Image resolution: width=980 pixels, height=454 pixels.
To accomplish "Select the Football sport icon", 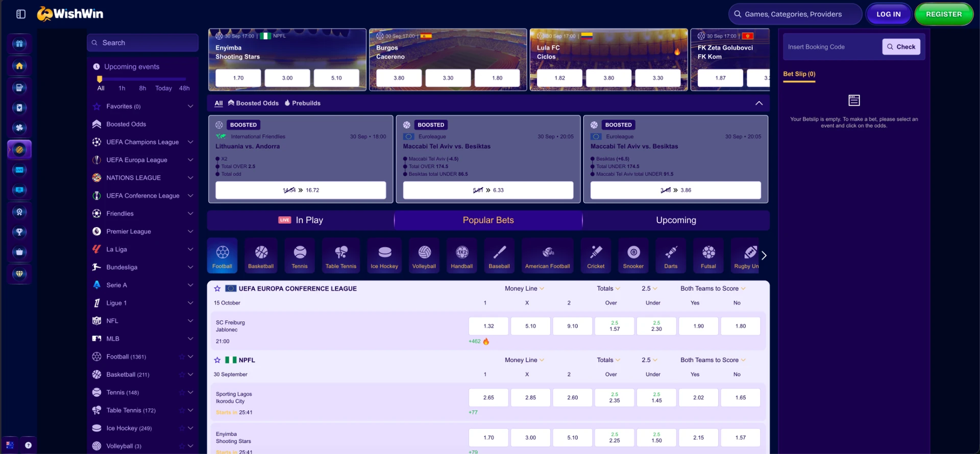I will pyautogui.click(x=222, y=255).
